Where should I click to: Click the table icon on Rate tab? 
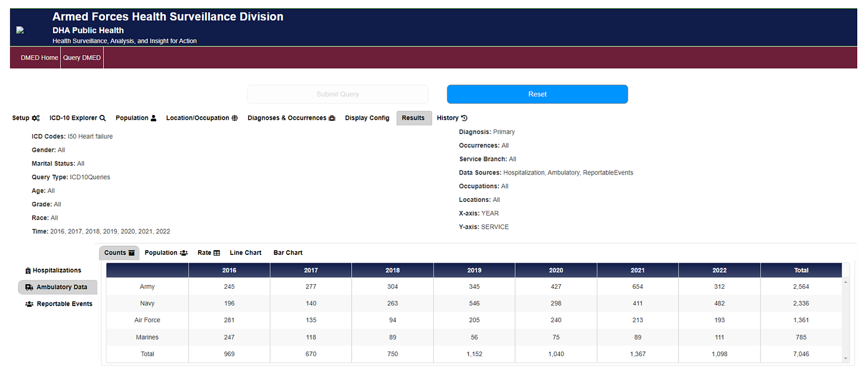pyautogui.click(x=217, y=253)
